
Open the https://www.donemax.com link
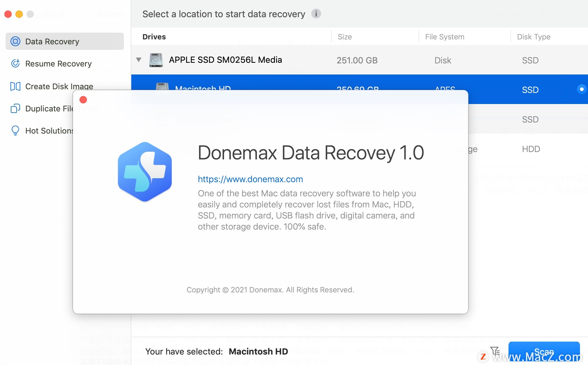pyautogui.click(x=250, y=179)
